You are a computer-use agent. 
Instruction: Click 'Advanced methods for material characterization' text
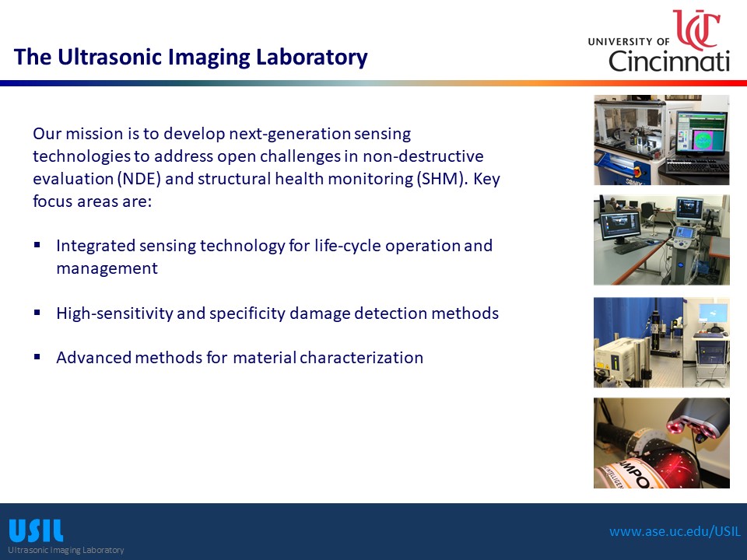pyautogui.click(x=240, y=358)
